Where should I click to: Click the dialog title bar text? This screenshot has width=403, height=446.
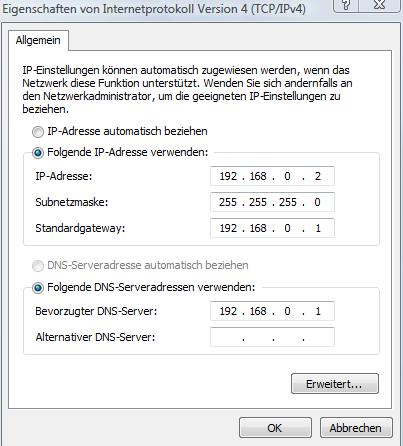154,9
